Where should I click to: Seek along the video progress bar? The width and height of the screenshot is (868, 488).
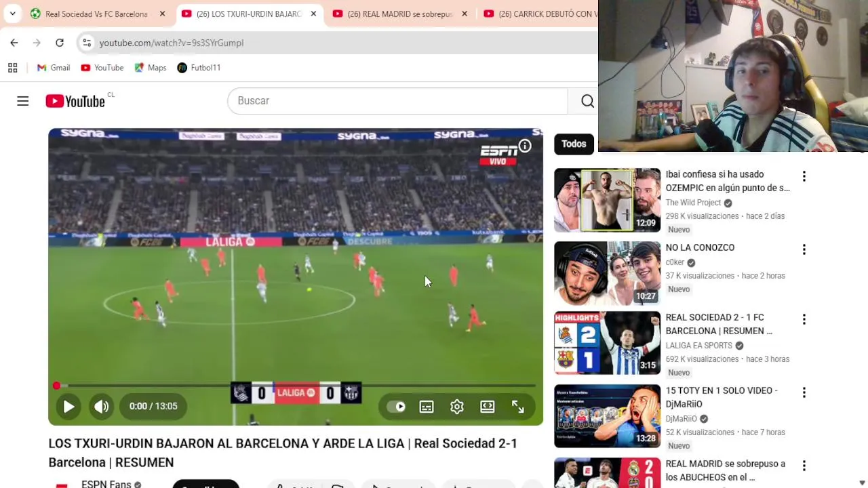click(296, 386)
